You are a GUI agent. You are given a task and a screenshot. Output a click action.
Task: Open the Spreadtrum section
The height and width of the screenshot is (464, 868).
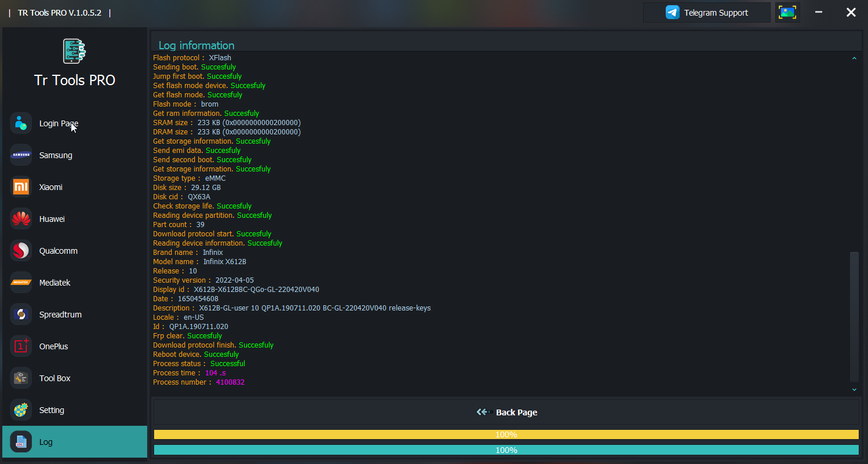click(75, 315)
